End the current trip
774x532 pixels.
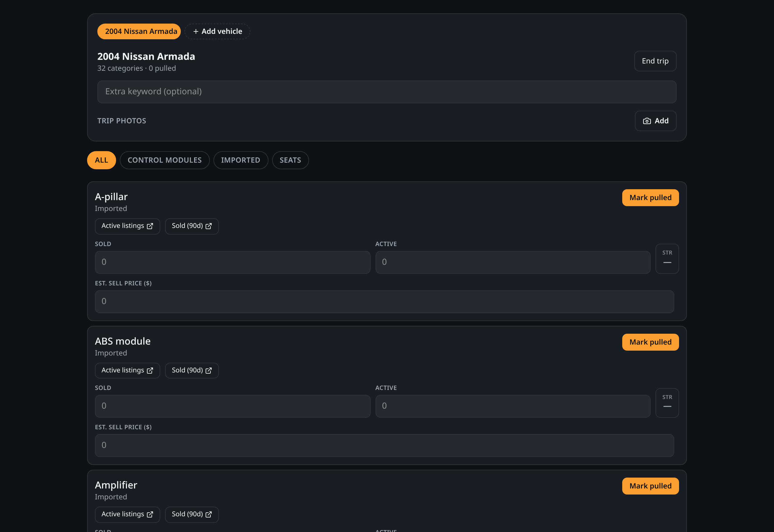655,61
